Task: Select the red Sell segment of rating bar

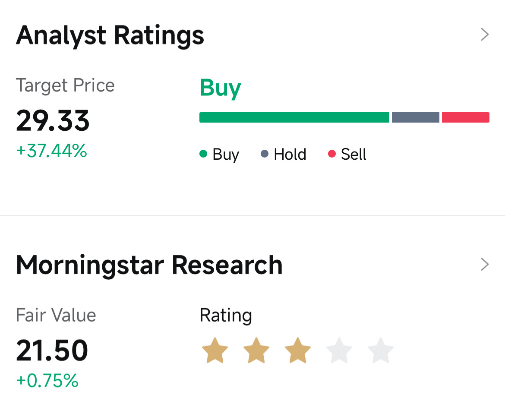Action: pyautogui.click(x=466, y=117)
